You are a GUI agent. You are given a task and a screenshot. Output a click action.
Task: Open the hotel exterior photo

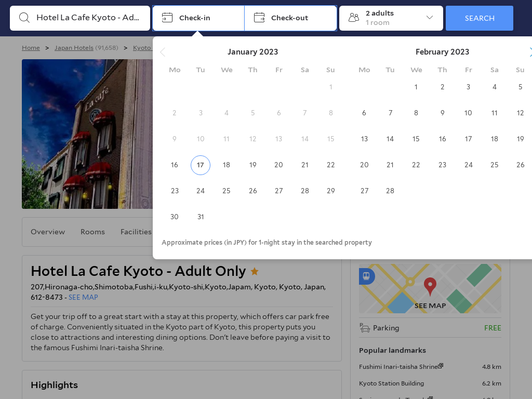coord(87,134)
